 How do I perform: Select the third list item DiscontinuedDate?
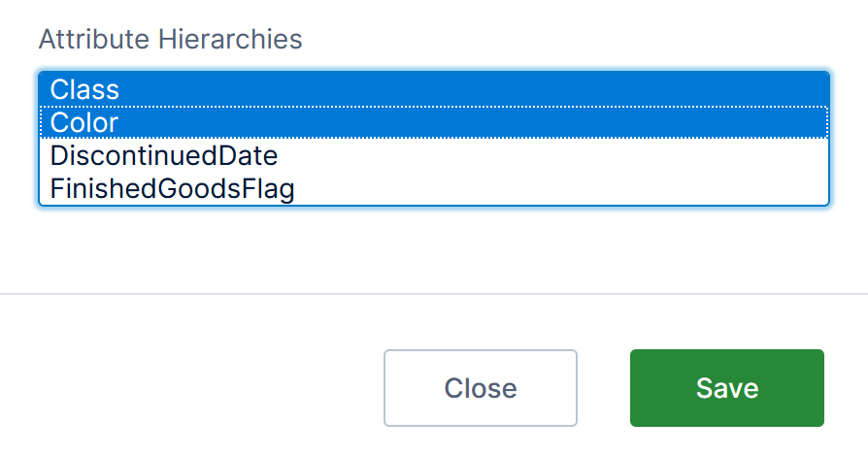(164, 155)
